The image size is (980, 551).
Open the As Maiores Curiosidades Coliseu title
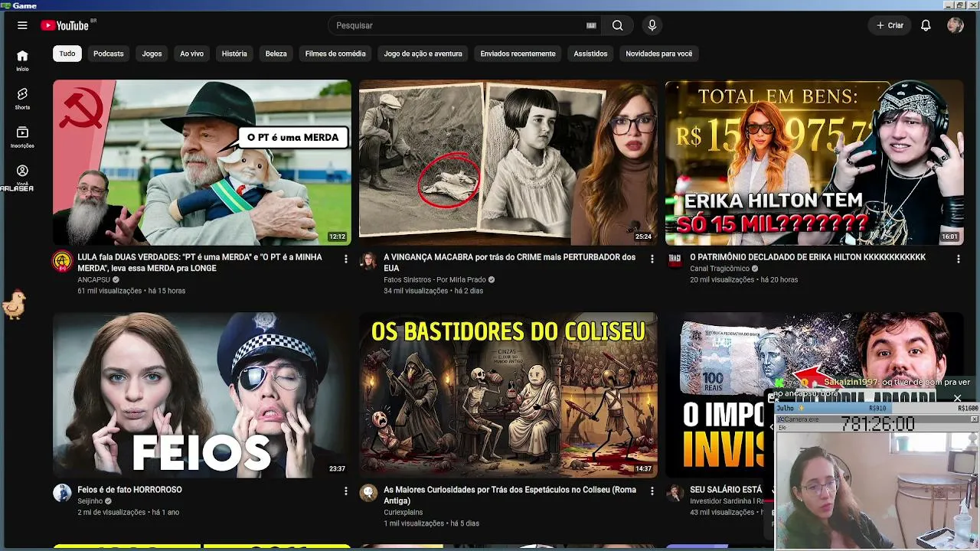tap(510, 495)
